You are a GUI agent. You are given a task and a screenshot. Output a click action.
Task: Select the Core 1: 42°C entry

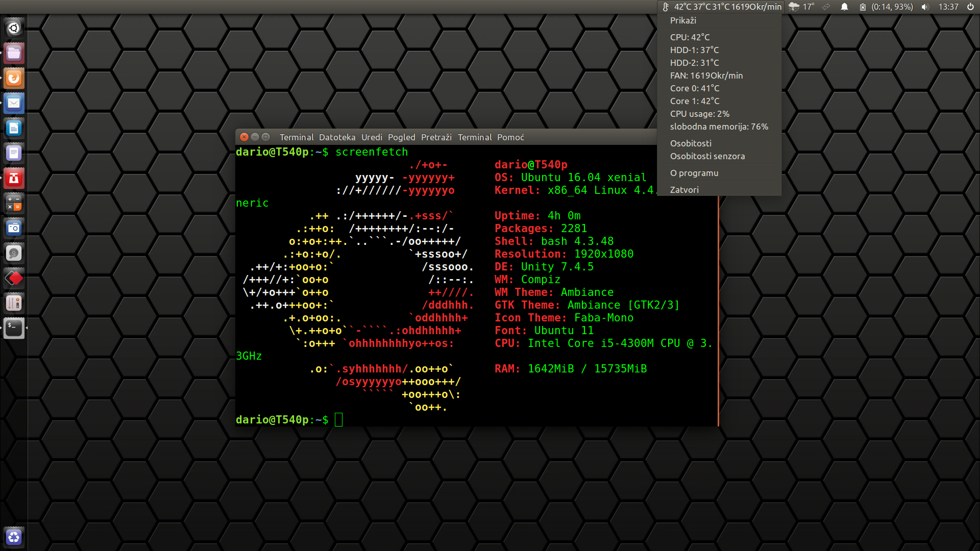click(720, 101)
